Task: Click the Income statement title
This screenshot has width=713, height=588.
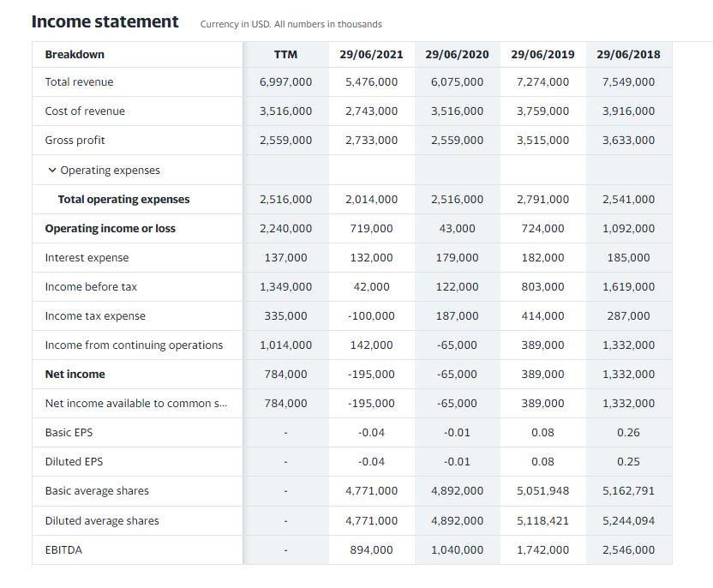Action: pyautogui.click(x=103, y=21)
